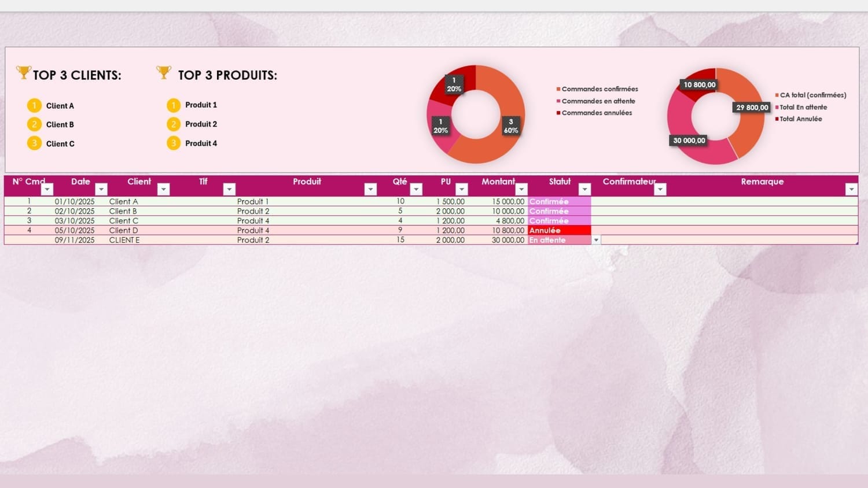
Task: Open the status list arrow beside En attente
Action: [596, 240]
